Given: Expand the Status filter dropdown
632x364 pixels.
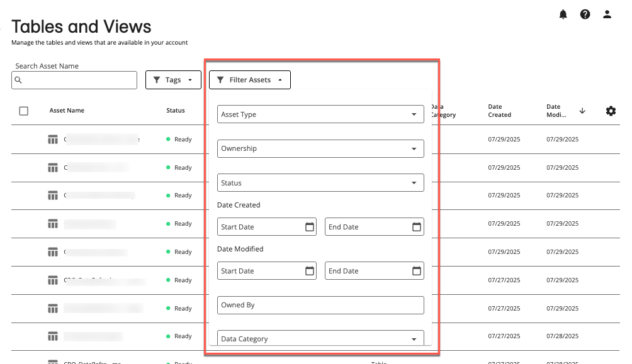Looking at the screenshot, I should [320, 183].
